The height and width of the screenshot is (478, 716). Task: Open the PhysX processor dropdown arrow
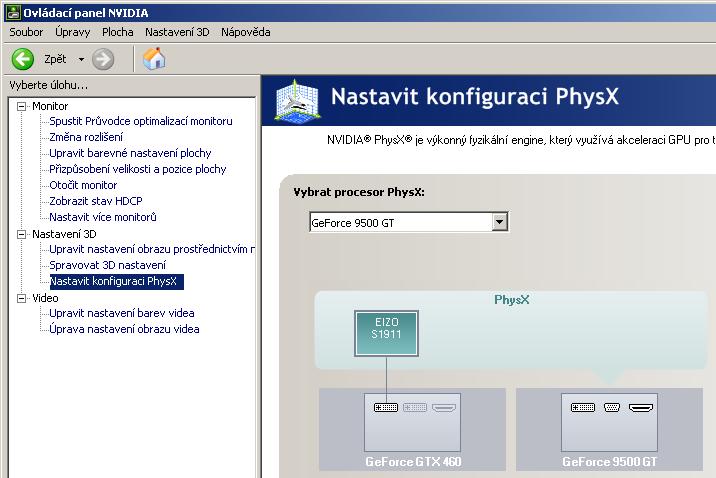click(x=500, y=222)
